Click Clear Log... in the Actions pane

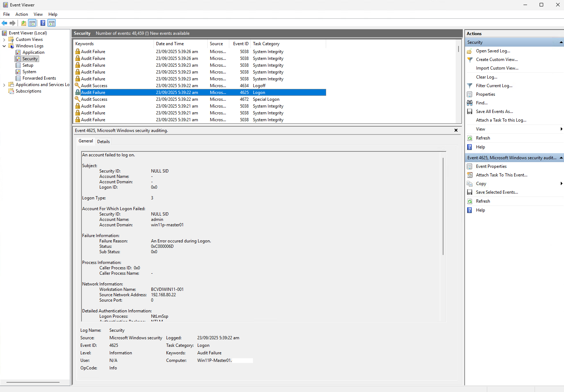coord(487,77)
